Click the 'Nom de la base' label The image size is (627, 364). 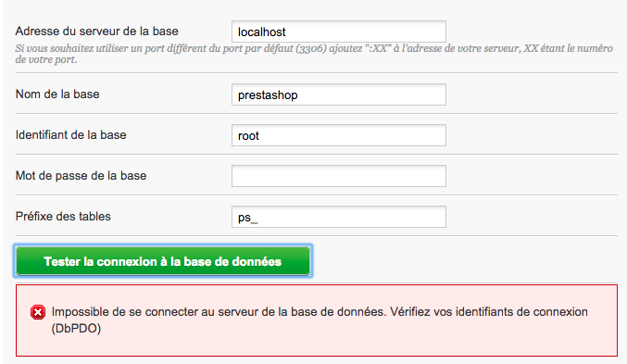[57, 94]
